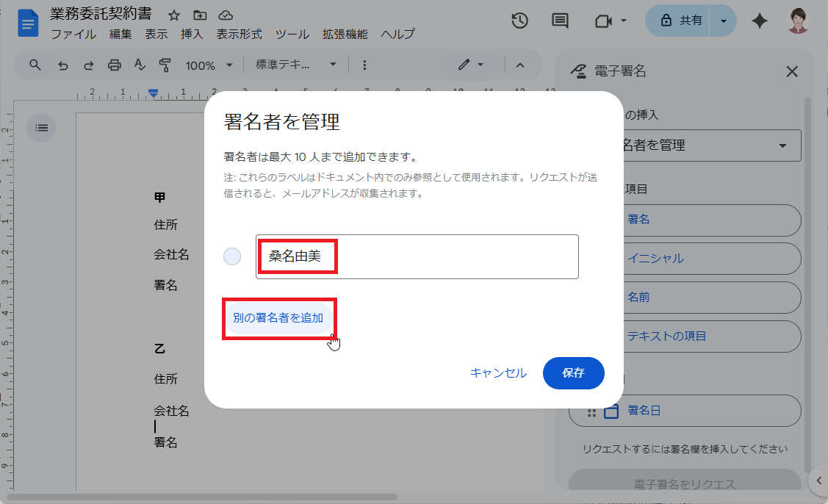
Task: Open version history clock icon
Action: click(519, 21)
